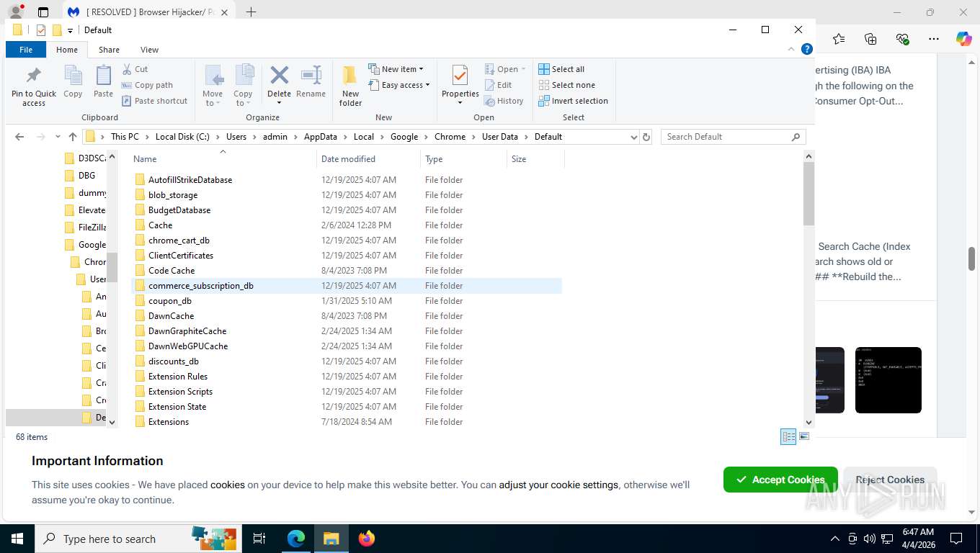The height and width of the screenshot is (553, 980).
Task: Follow the adjust your cookie settings link
Action: coord(558,485)
